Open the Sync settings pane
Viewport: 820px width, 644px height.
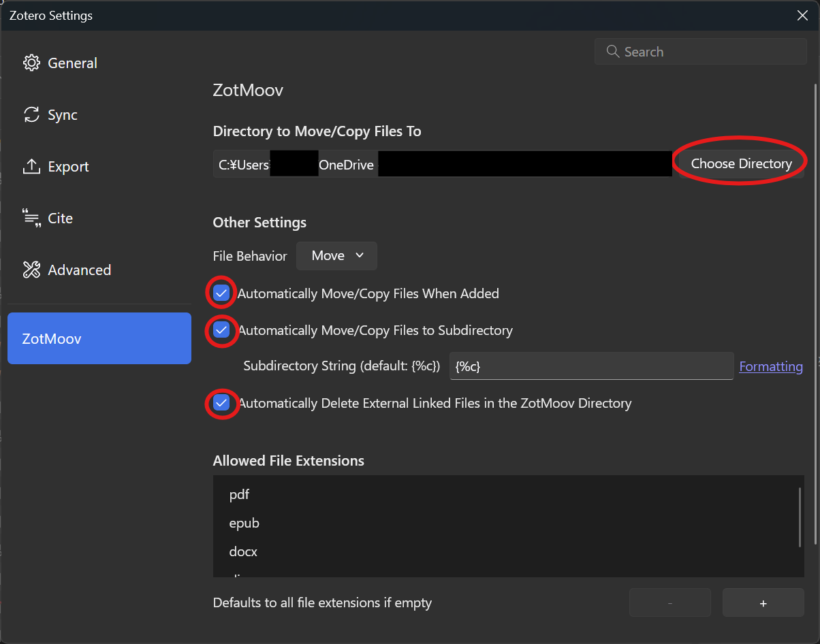click(x=99, y=115)
